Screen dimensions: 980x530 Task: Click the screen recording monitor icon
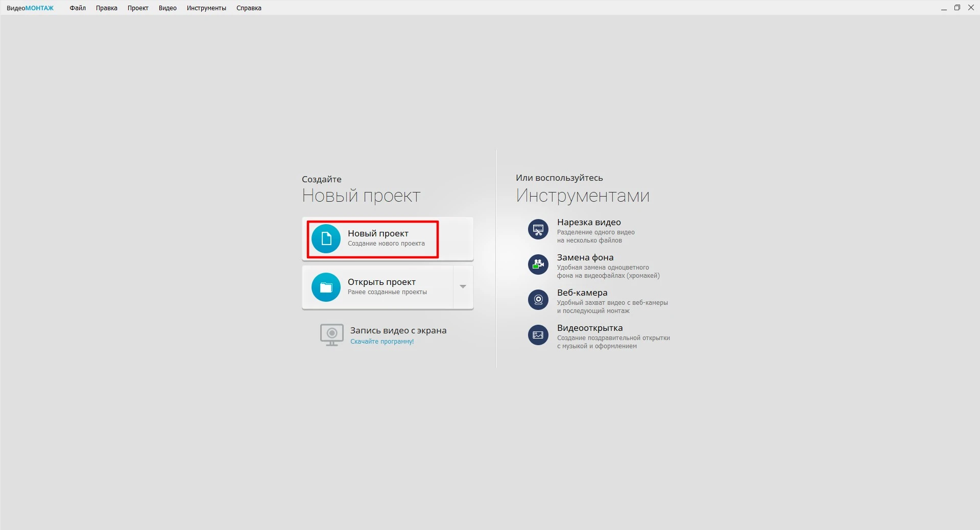[331, 335]
